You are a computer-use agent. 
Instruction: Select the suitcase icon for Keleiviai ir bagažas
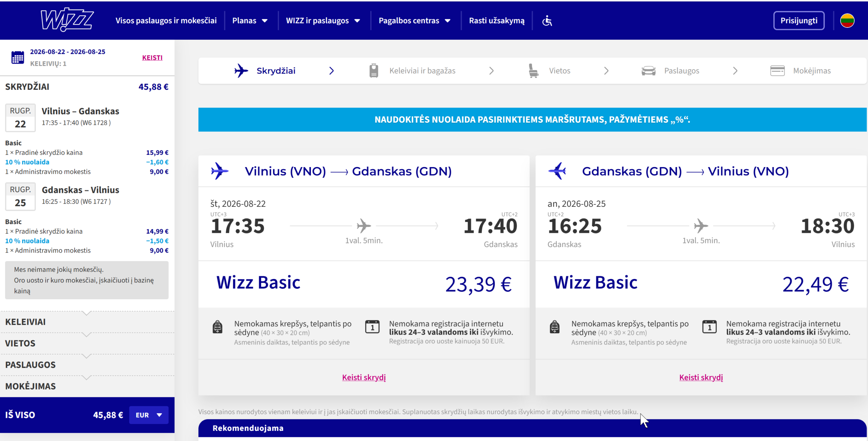click(374, 71)
